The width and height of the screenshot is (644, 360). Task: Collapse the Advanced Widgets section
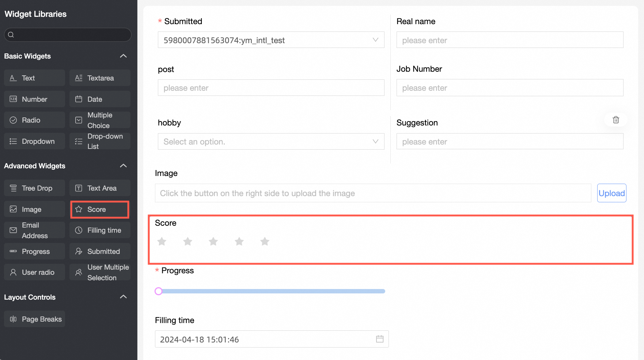pos(124,166)
